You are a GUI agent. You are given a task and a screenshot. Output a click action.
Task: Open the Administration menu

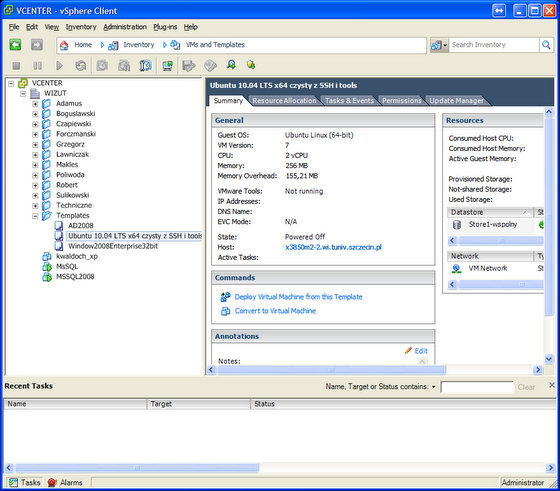tap(125, 27)
